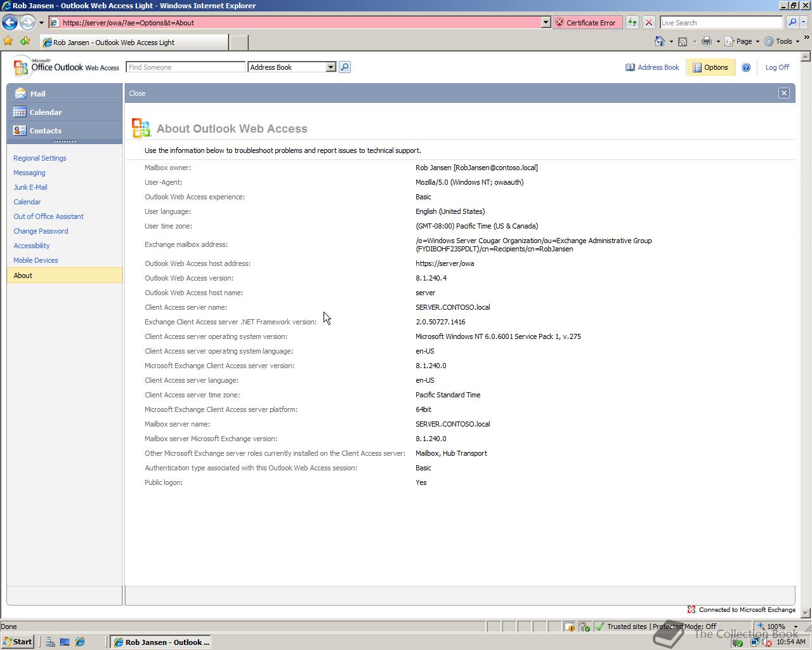
Task: Open Change Password options
Action: pyautogui.click(x=41, y=231)
